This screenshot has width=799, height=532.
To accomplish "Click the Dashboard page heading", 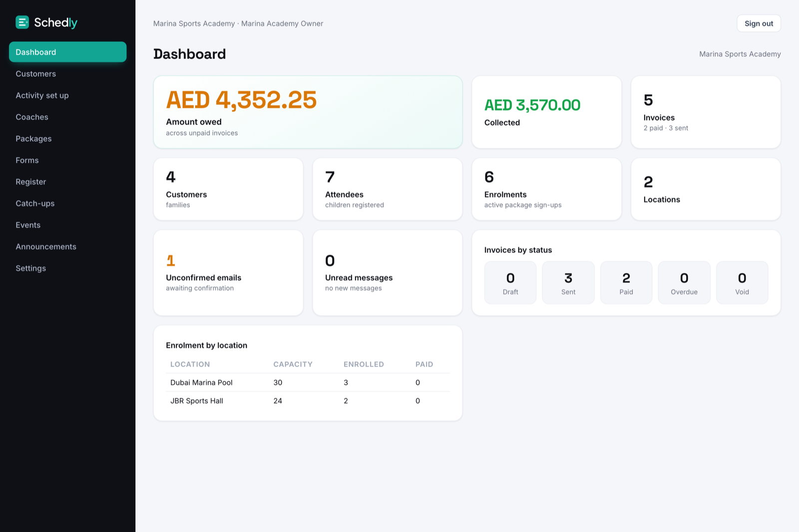I will (x=189, y=54).
